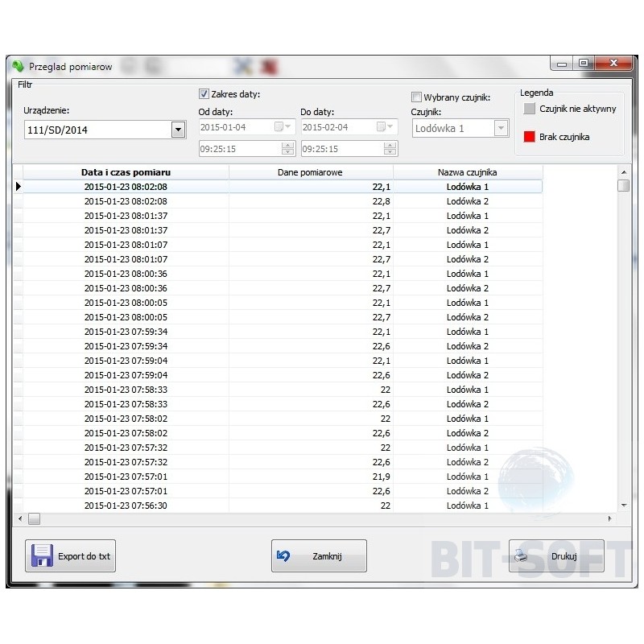Click the calendar icon in Do daty field
644x644 pixels.
click(x=381, y=126)
